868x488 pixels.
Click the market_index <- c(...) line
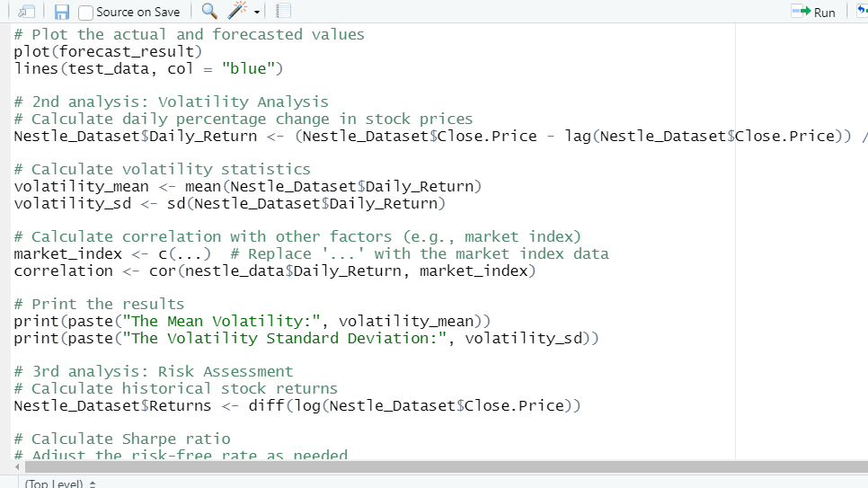coord(311,254)
